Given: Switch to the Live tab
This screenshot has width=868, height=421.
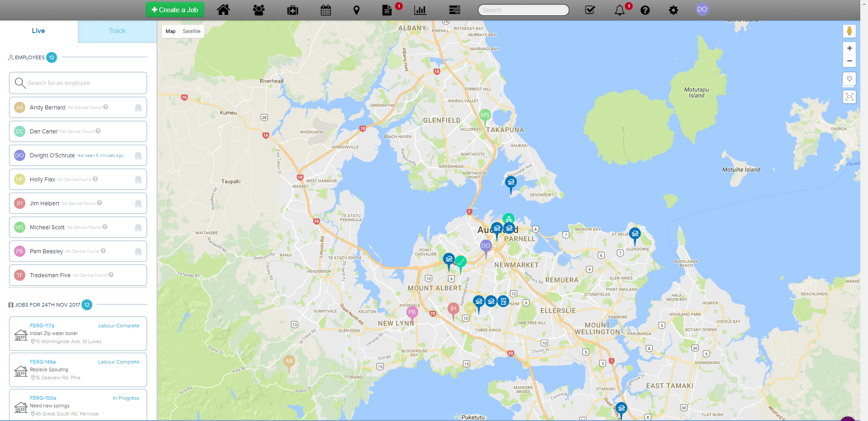Looking at the screenshot, I should pos(38,31).
